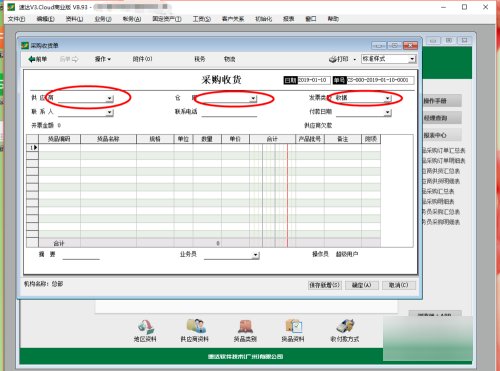Open the 窗口 menu
The height and width of the screenshot is (371, 500).
(x=311, y=19)
